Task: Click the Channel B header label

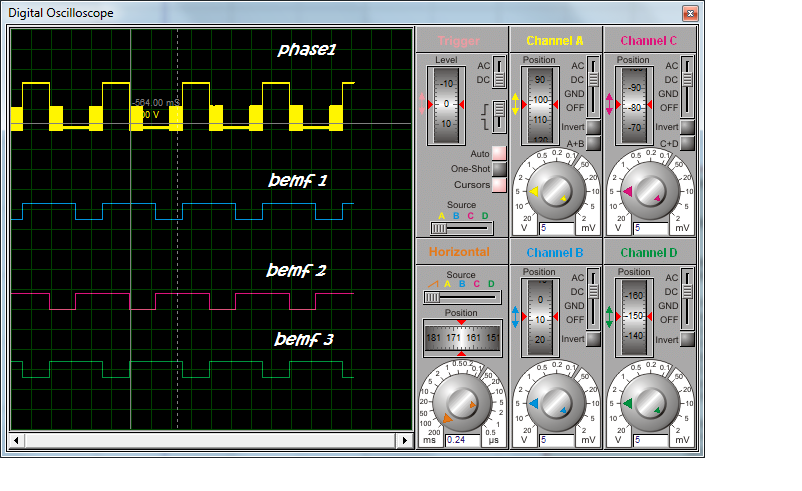Action: coord(555,253)
